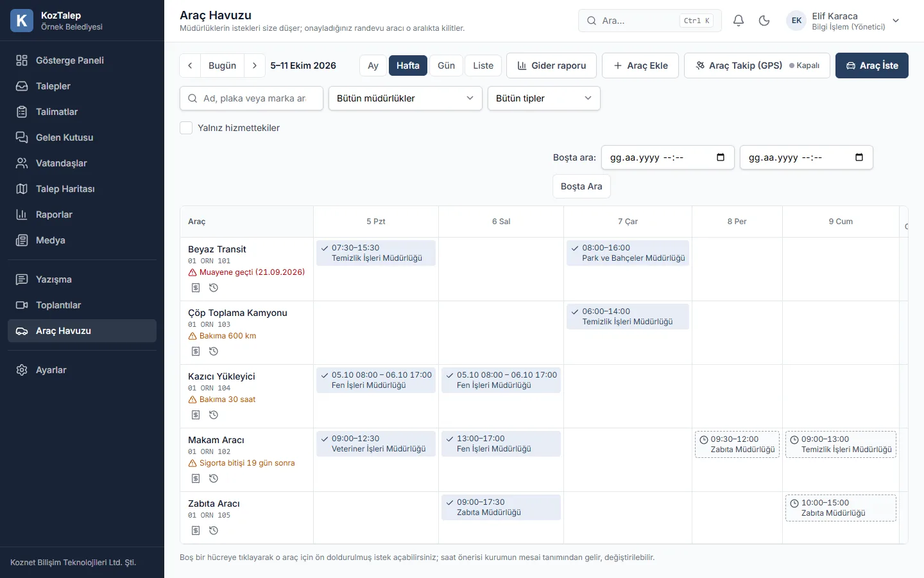
Task: Expand Bütün tipler dropdown
Action: (544, 98)
